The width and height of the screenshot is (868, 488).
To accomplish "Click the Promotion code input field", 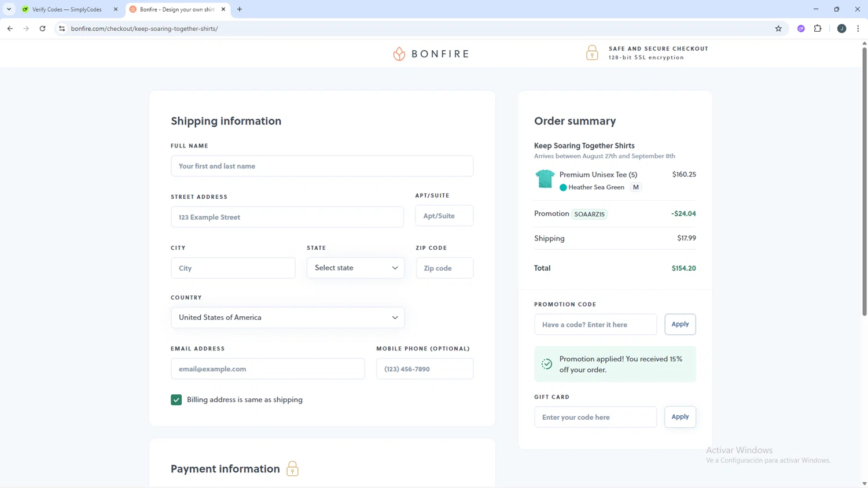I will tap(595, 324).
